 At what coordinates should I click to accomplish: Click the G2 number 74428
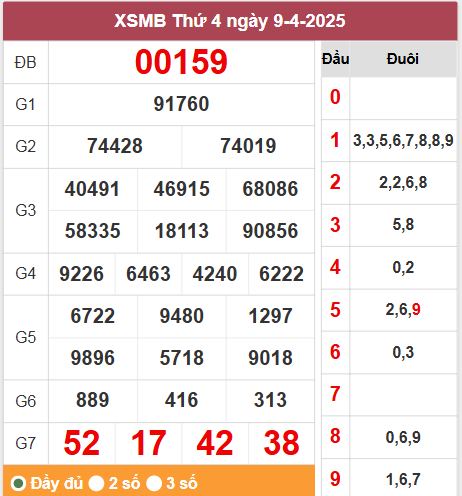click(115, 146)
